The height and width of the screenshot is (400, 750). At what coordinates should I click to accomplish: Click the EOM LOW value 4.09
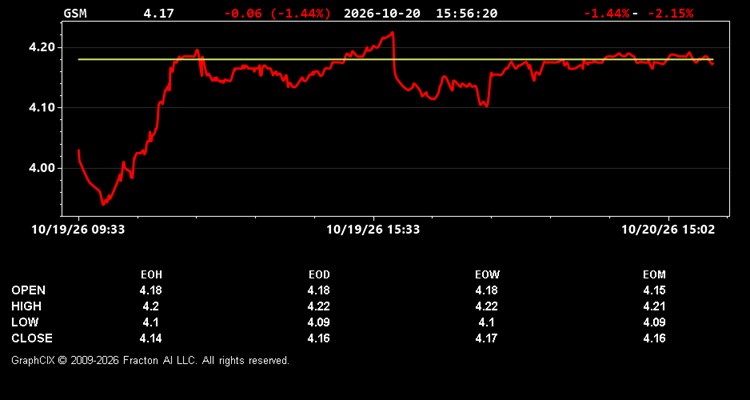click(654, 322)
